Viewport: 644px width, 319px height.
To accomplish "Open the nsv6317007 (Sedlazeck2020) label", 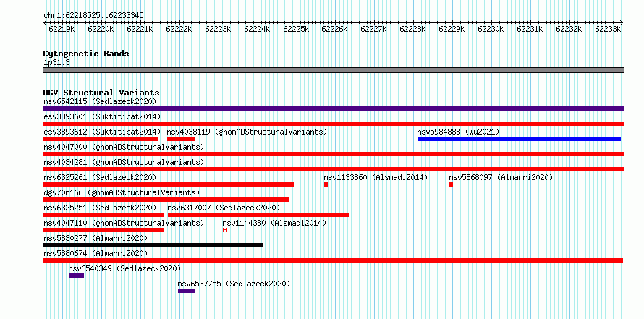I will click(x=224, y=208).
